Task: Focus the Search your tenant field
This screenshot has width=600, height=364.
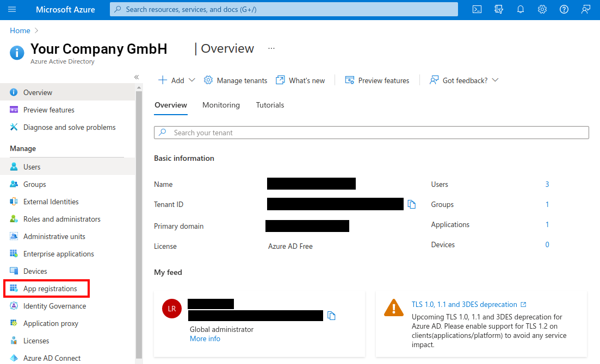Action: click(x=371, y=133)
